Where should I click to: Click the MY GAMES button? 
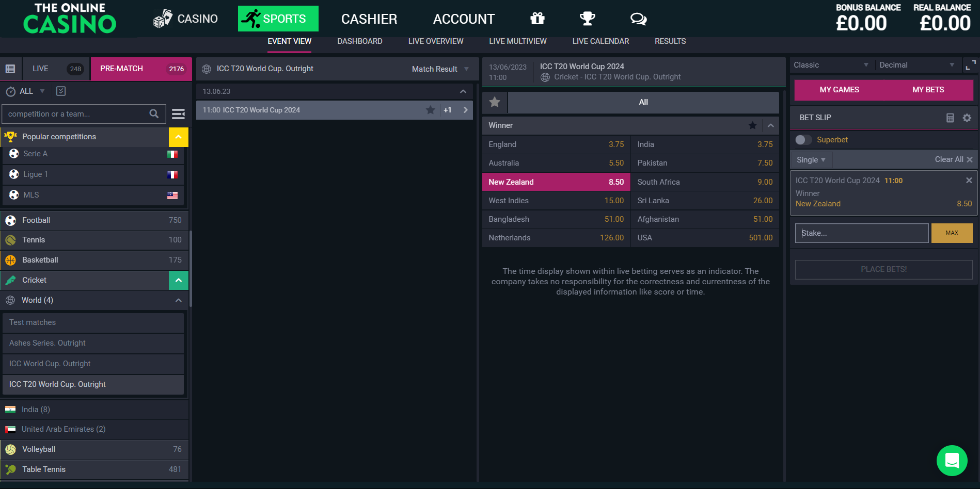(x=839, y=90)
